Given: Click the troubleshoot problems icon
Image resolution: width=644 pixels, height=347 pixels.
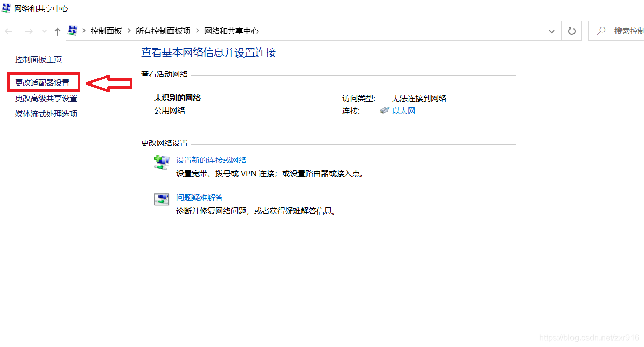Looking at the screenshot, I should coord(161,199).
